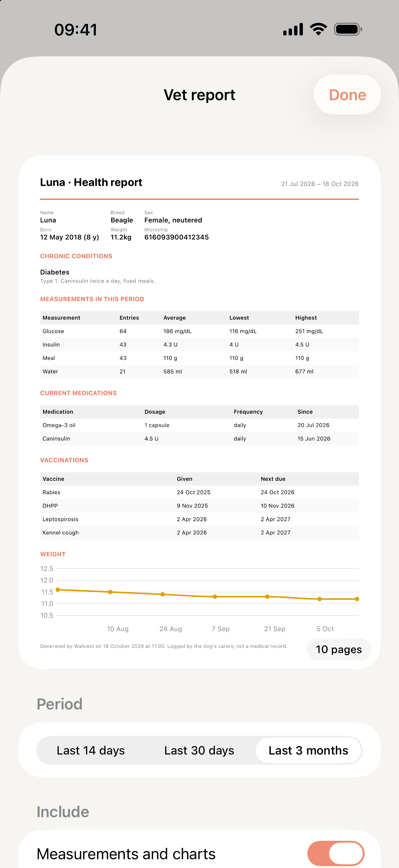Tap the Meal measurement row label
This screenshot has width=399, height=868.
49,358
